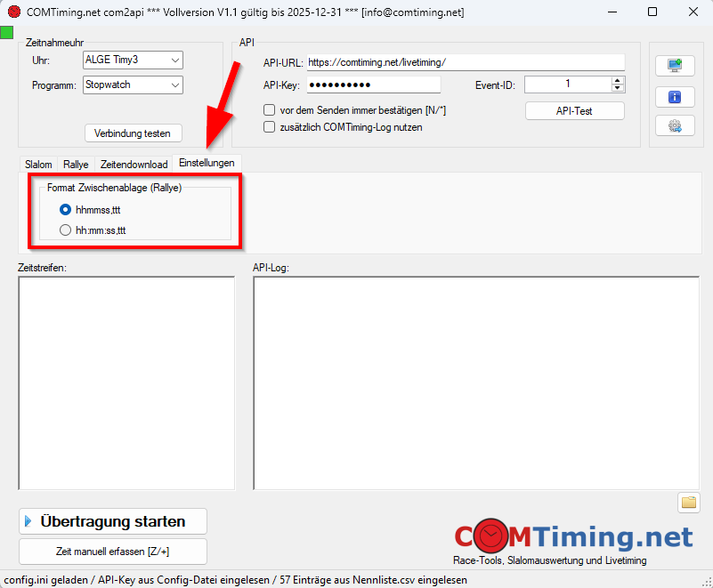Switch to the Slalom tab
The image size is (713, 588).
[38, 165]
